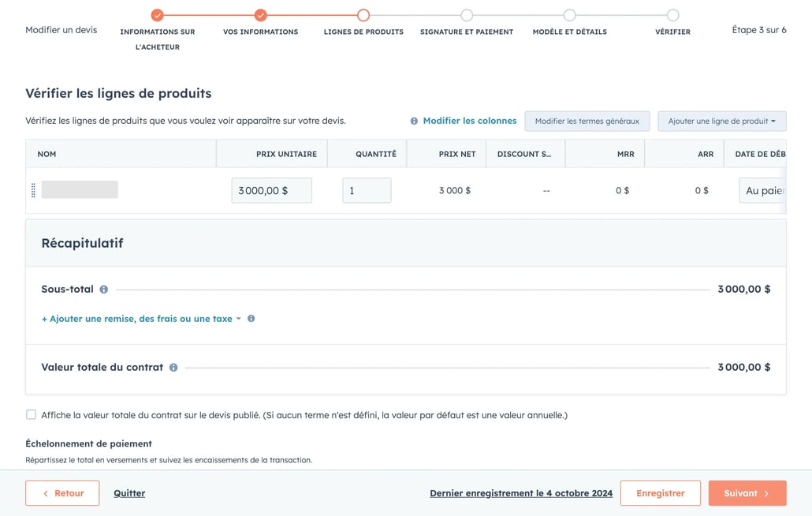The width and height of the screenshot is (812, 516).
Task: Enable showing total contract value on quote
Action: point(31,414)
